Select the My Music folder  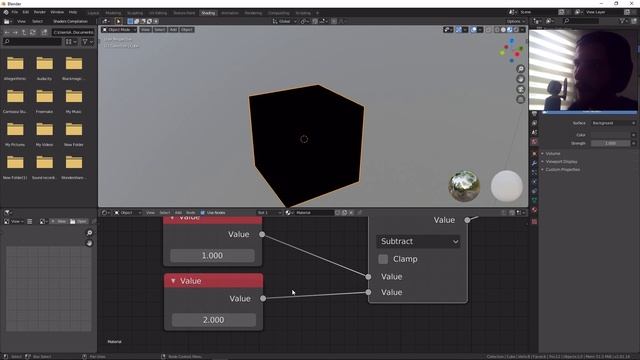[x=74, y=101]
